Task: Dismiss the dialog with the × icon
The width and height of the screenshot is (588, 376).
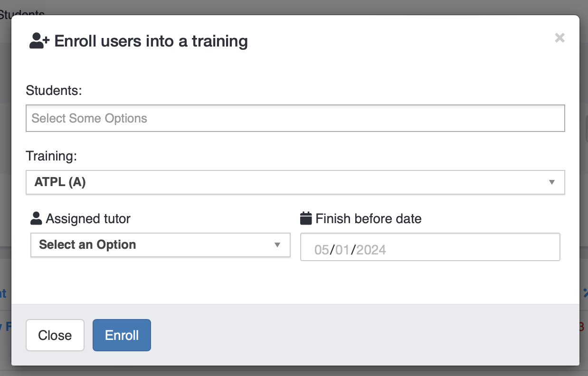Action: coord(560,38)
